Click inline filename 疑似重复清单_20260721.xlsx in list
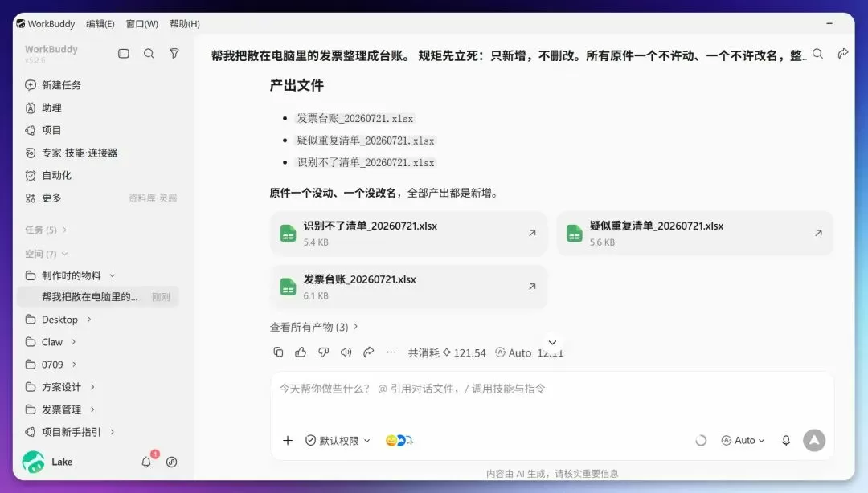Viewport: 868px width, 493px height. [366, 141]
